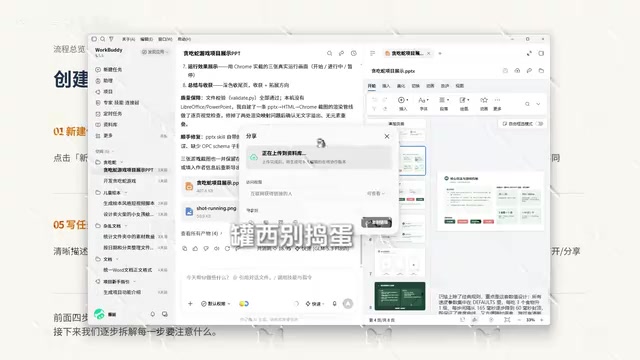Viewport: 640px width, 360px height.
Task: Collapse the 贪吃蛇 folder chevron
Action: (x=122, y=162)
